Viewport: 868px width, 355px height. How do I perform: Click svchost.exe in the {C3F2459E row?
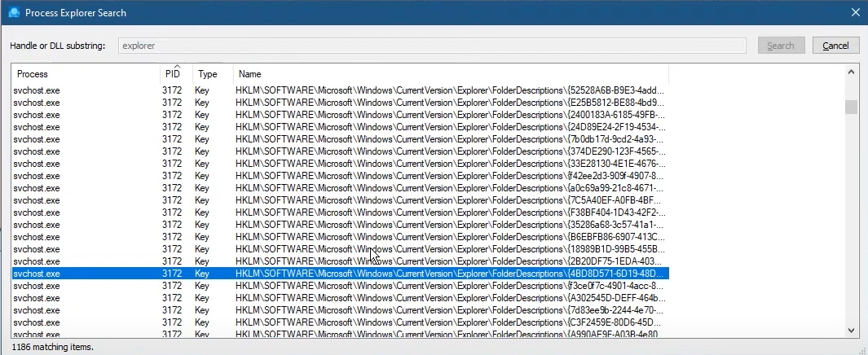point(37,322)
